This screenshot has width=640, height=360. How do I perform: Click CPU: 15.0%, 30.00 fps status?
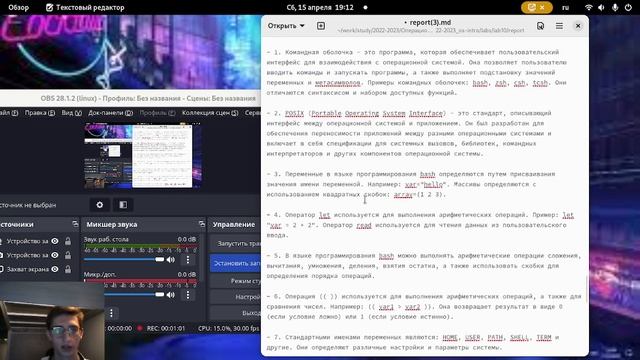coord(229,328)
